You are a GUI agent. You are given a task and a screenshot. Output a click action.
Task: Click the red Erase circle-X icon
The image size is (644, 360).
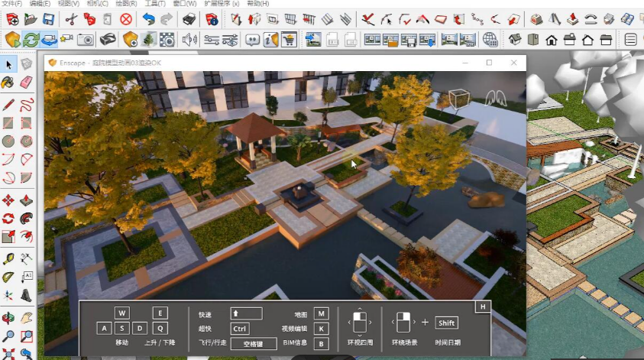[126, 19]
